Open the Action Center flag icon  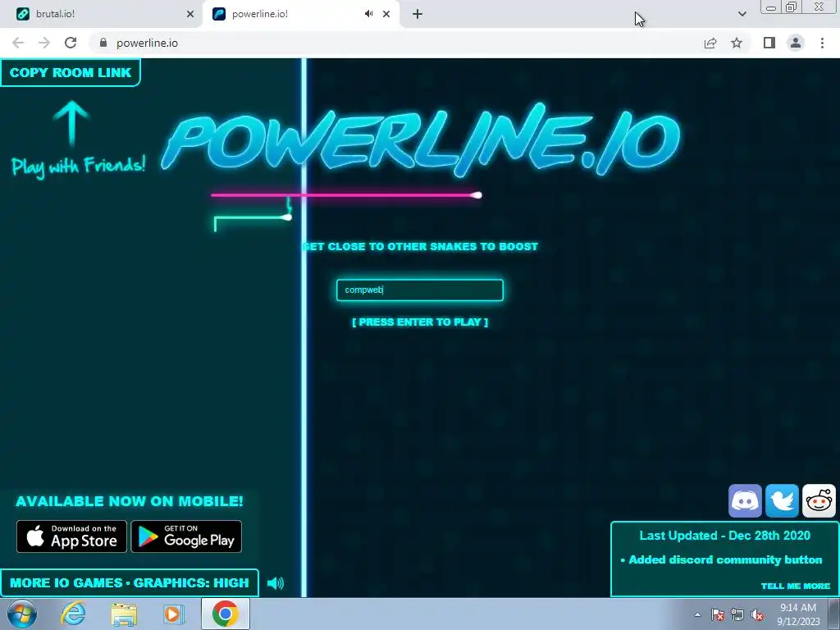(x=718, y=614)
